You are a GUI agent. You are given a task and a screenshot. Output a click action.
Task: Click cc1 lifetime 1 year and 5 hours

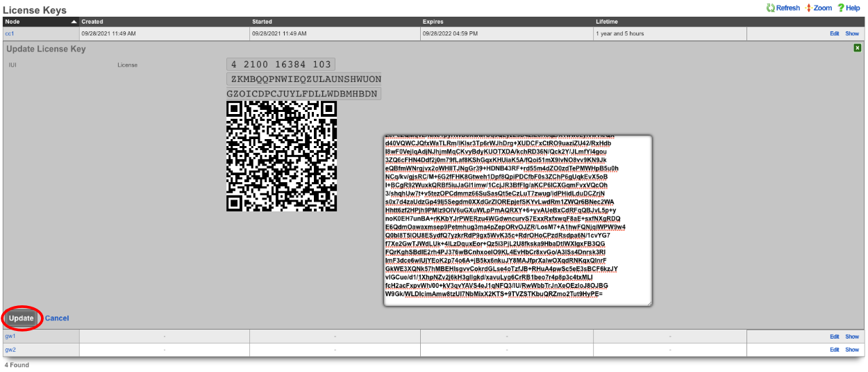[619, 33]
